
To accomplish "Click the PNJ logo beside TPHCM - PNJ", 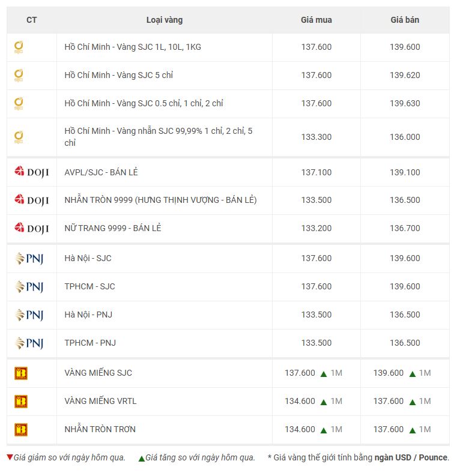I will (29, 343).
